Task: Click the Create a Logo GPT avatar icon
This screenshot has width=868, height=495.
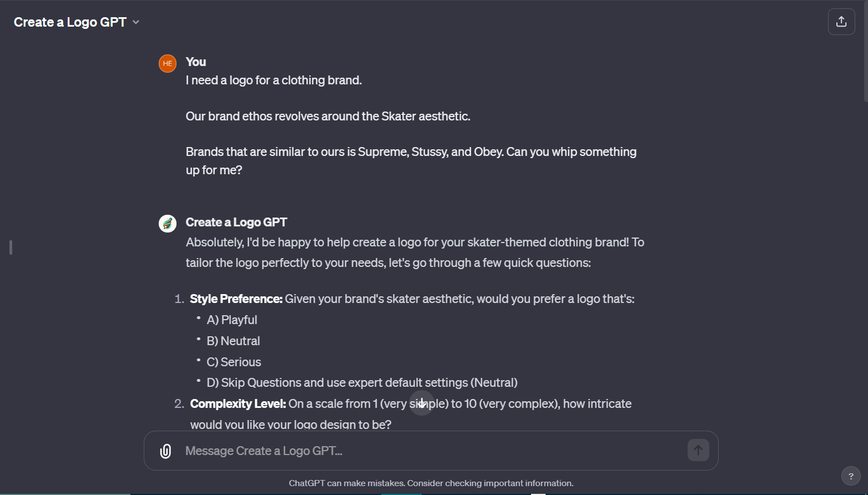Action: click(x=167, y=223)
